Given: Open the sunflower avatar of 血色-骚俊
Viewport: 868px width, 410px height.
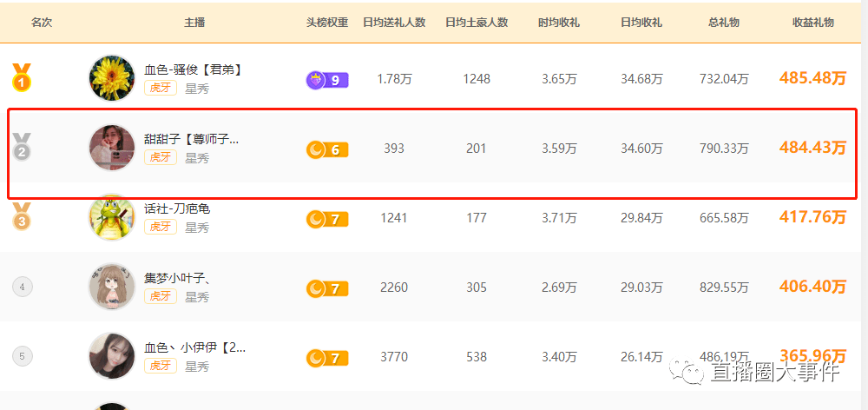Looking at the screenshot, I should (112, 78).
